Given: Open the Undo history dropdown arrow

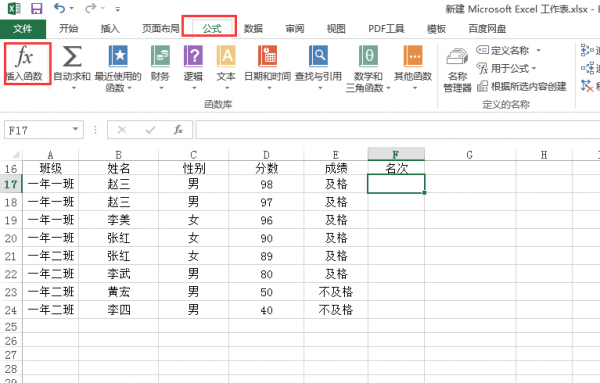Looking at the screenshot, I should (x=72, y=8).
